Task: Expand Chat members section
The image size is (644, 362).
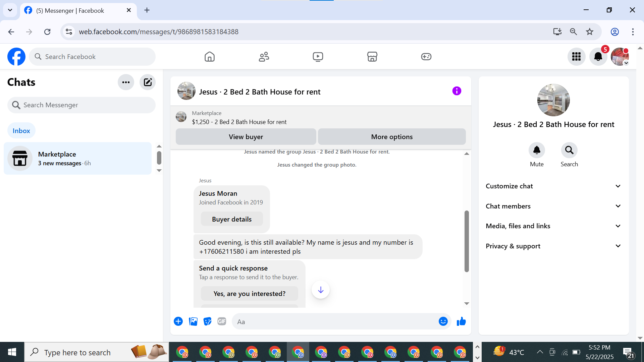Action: [x=553, y=206]
